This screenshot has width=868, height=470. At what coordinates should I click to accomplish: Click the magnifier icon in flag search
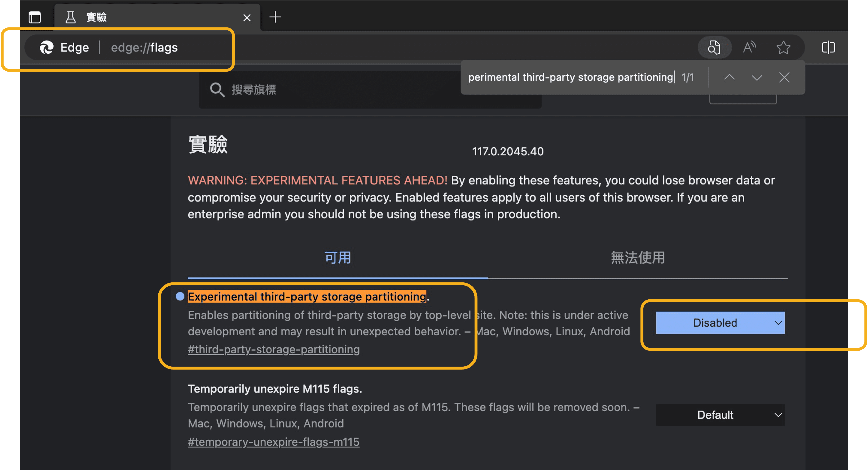click(217, 90)
